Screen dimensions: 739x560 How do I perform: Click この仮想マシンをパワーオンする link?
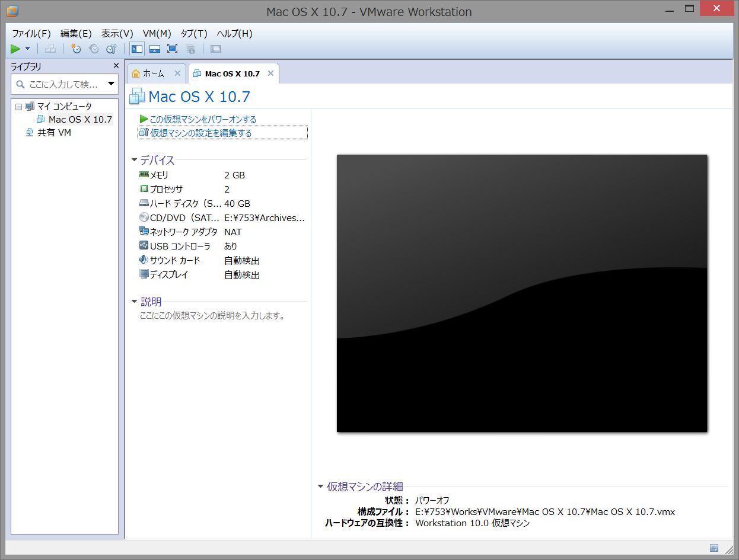(x=203, y=119)
